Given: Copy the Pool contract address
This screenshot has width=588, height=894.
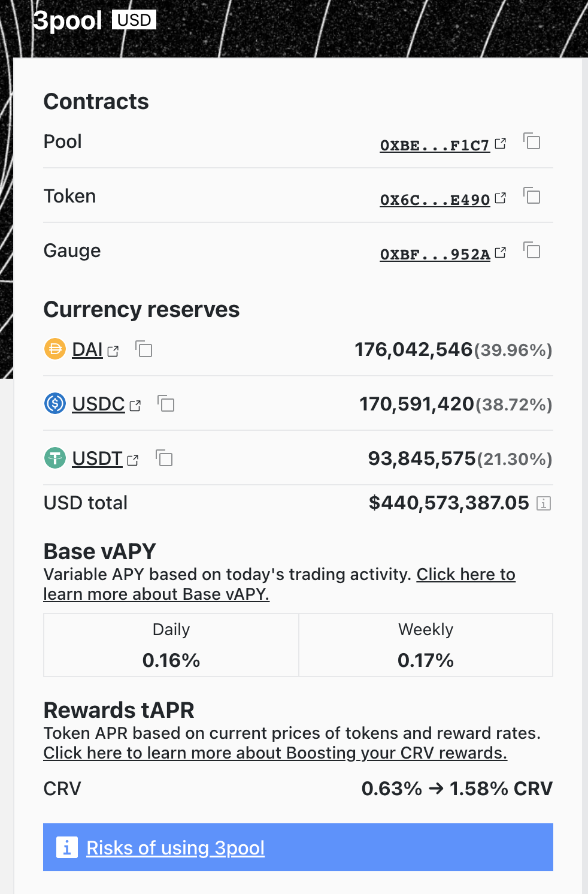Looking at the screenshot, I should click(532, 141).
